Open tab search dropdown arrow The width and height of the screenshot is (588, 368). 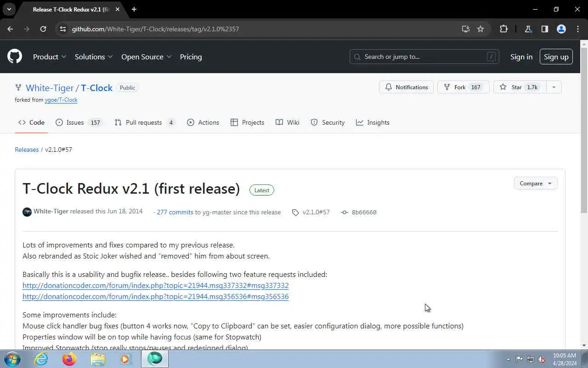9,9
